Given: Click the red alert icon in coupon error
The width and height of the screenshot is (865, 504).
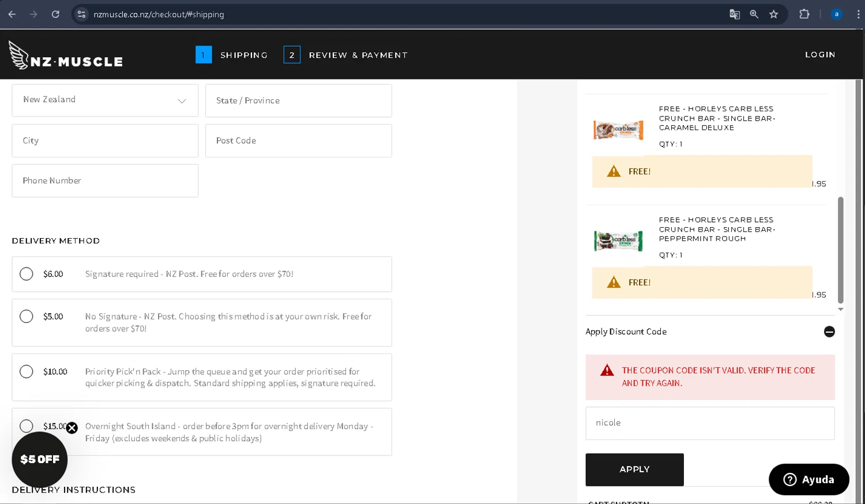Looking at the screenshot, I should pos(607,370).
